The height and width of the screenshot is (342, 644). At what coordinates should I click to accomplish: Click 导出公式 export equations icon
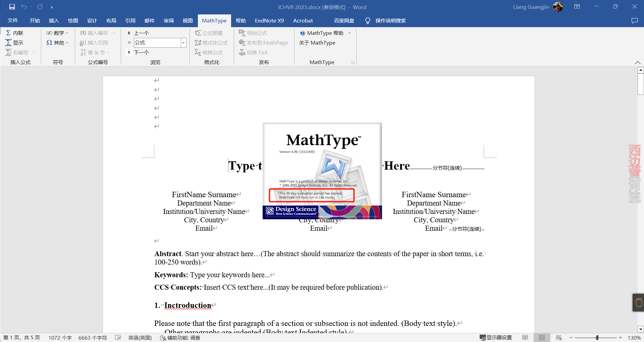click(242, 33)
